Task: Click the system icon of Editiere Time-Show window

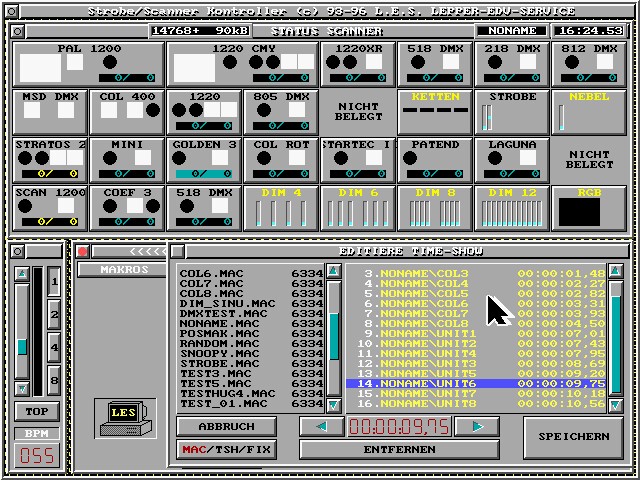Action: pos(177,251)
